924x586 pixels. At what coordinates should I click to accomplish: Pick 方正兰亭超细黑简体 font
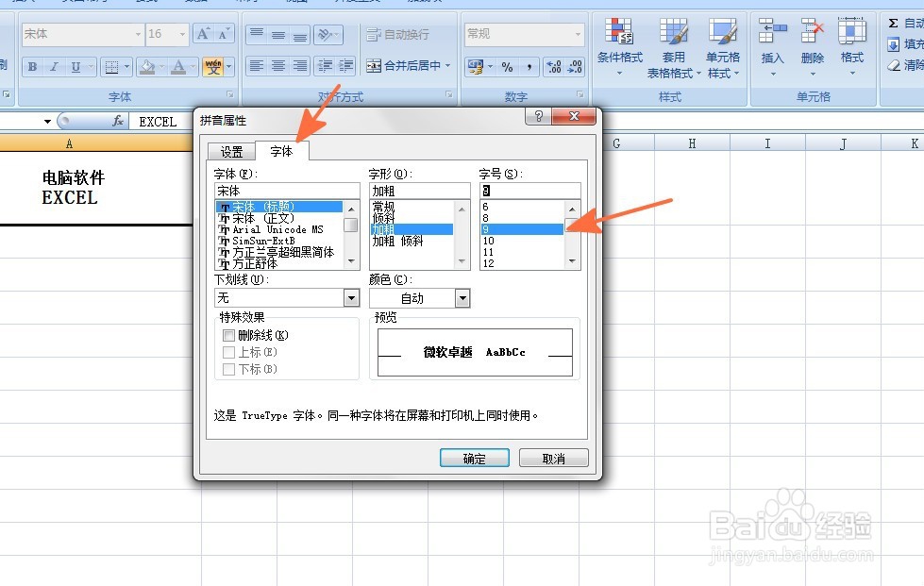278,252
